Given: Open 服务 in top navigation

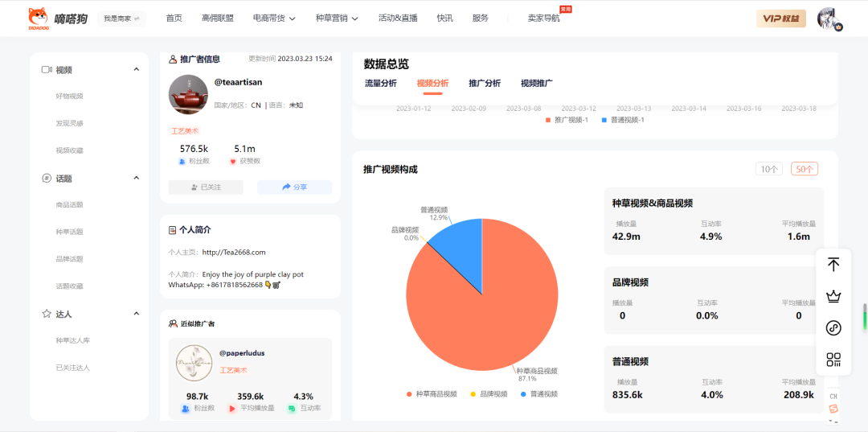Looking at the screenshot, I should pyautogui.click(x=481, y=19).
